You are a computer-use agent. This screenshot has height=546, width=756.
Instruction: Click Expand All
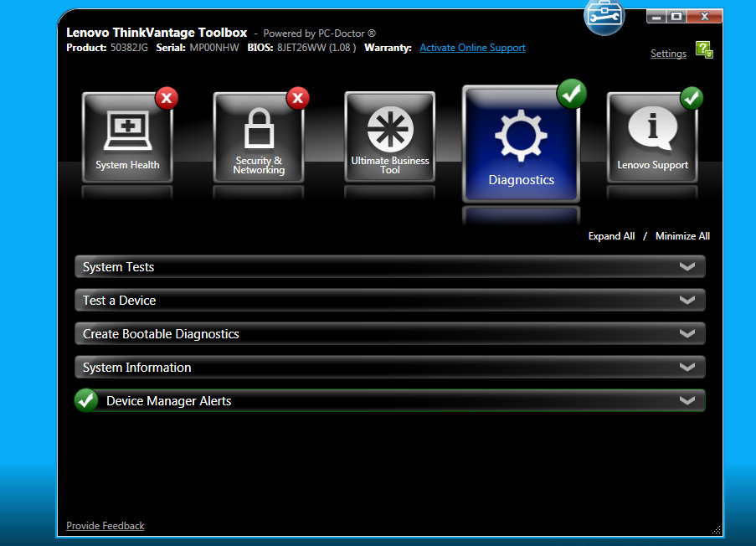click(611, 236)
